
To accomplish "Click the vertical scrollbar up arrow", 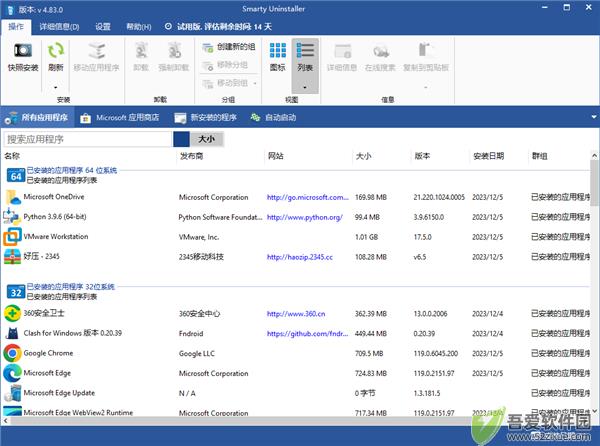I will coord(594,155).
